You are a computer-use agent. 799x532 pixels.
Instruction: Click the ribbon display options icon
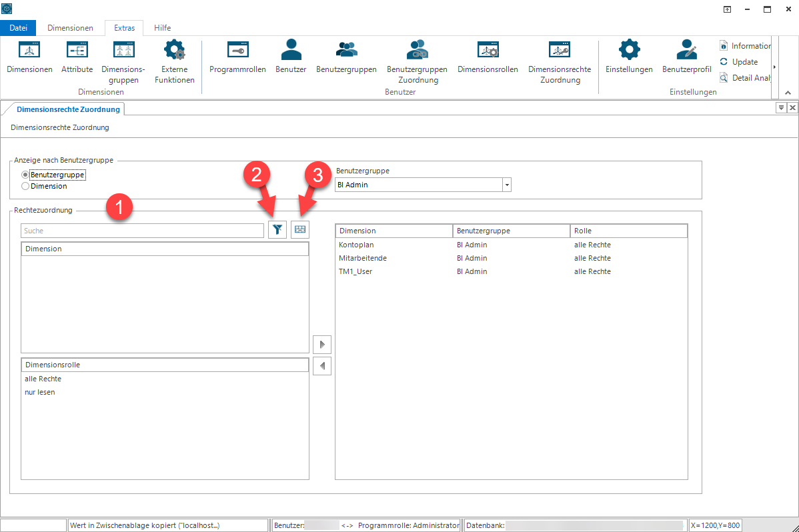click(x=727, y=9)
